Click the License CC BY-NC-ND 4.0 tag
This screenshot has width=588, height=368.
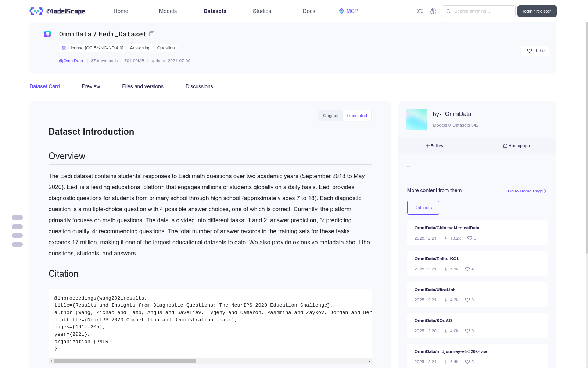tap(92, 48)
